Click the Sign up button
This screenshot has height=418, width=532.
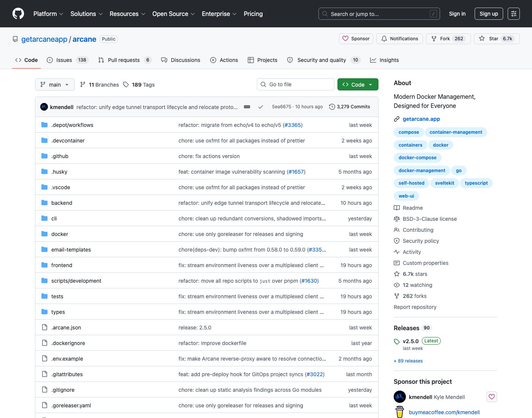tap(489, 14)
